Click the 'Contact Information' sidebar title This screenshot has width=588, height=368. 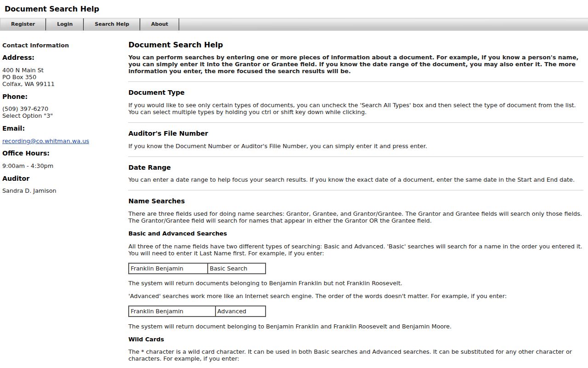pos(35,46)
